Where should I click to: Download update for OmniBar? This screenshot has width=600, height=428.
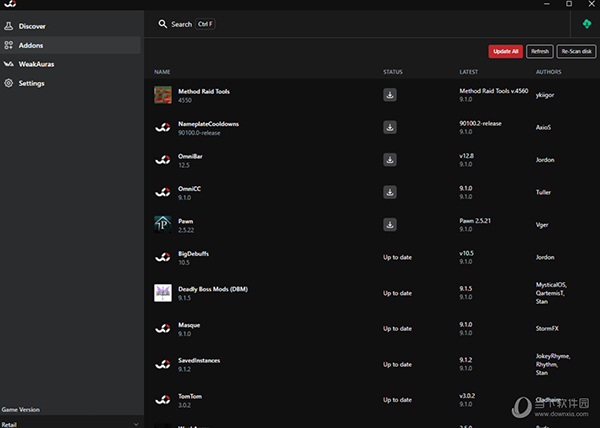click(390, 160)
